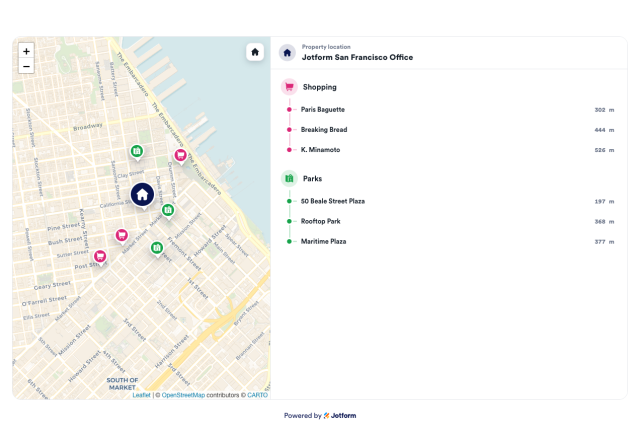
Task: Click the property location house icon in the panel header
Action: [x=287, y=53]
